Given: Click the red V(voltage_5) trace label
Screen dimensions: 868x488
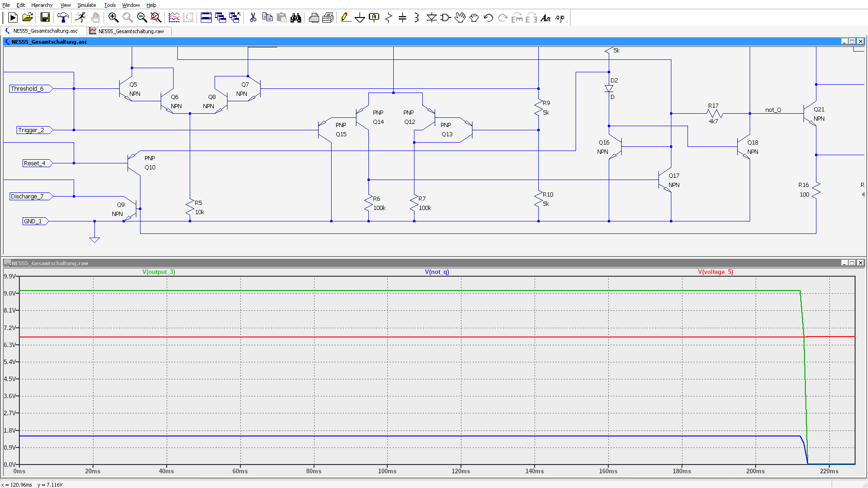Looking at the screenshot, I should [x=715, y=272].
